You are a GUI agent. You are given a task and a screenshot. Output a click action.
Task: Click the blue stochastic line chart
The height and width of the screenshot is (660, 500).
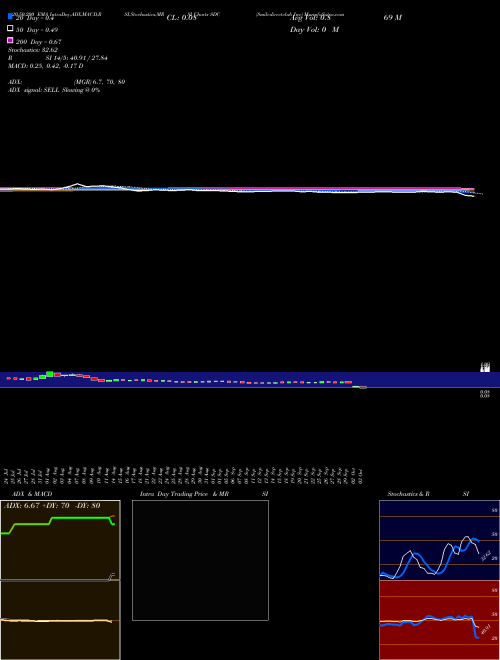(439, 540)
